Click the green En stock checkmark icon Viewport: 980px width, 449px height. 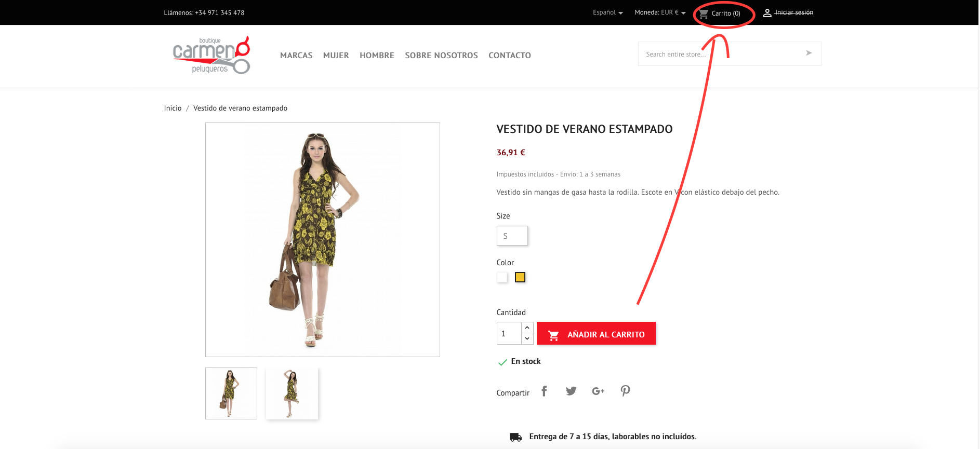point(502,362)
